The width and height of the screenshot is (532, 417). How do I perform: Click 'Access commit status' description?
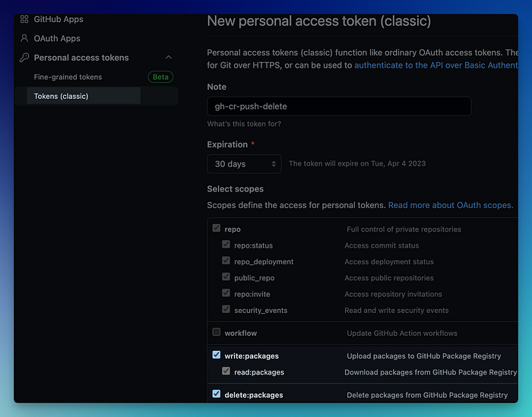click(382, 245)
